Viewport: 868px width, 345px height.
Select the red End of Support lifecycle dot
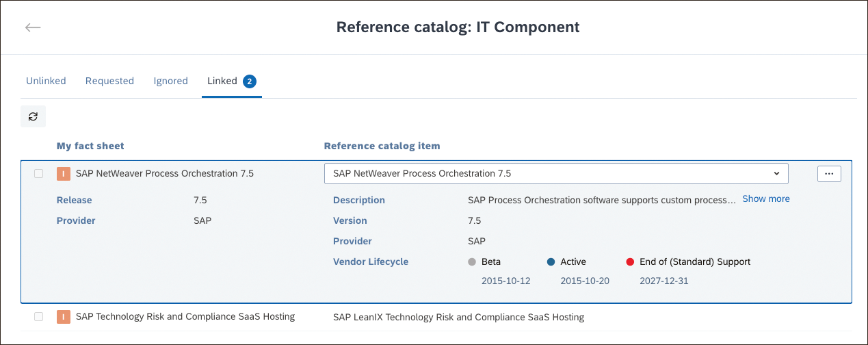[x=630, y=261]
